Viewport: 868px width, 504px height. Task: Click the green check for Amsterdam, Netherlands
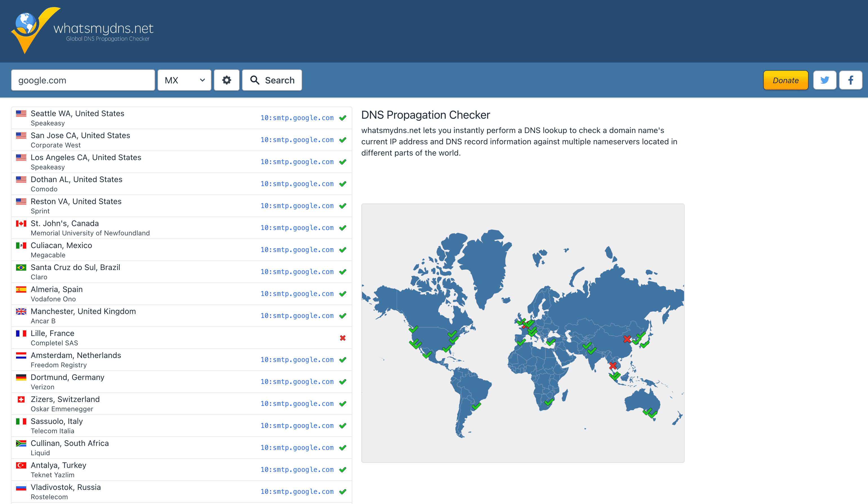(343, 360)
